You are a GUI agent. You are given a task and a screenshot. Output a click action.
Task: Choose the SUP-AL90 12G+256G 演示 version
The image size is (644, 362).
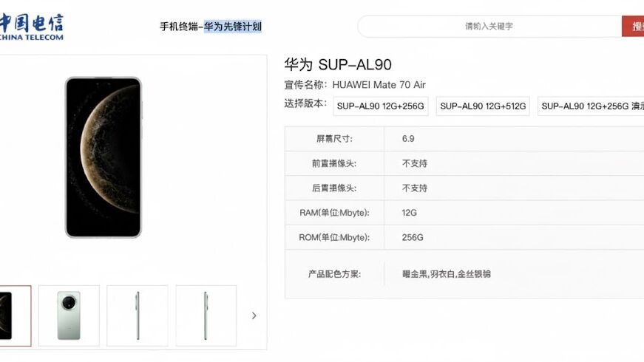[592, 106]
